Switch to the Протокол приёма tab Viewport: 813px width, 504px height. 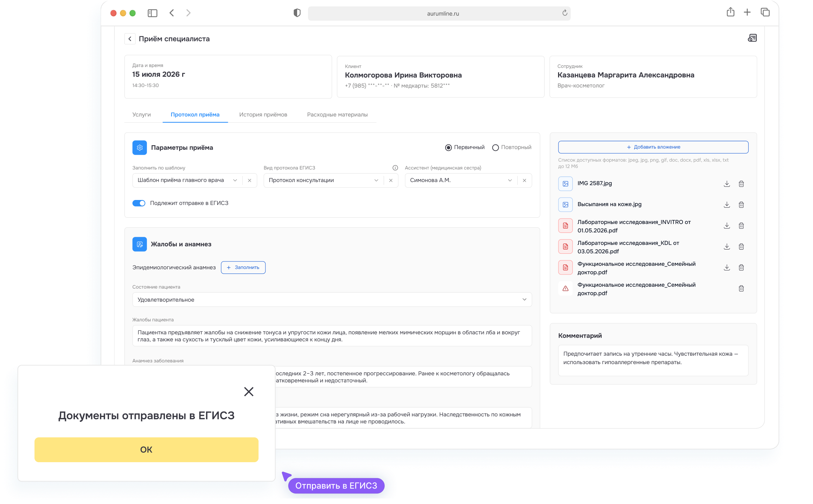pos(195,115)
